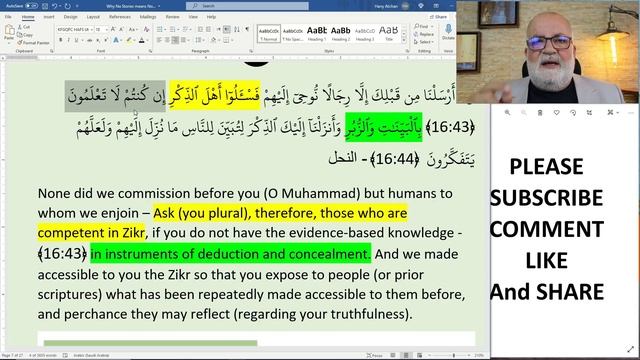Toggle right-to-left text direction
Image resolution: width=640 pixels, height=360 pixels.
[227, 29]
